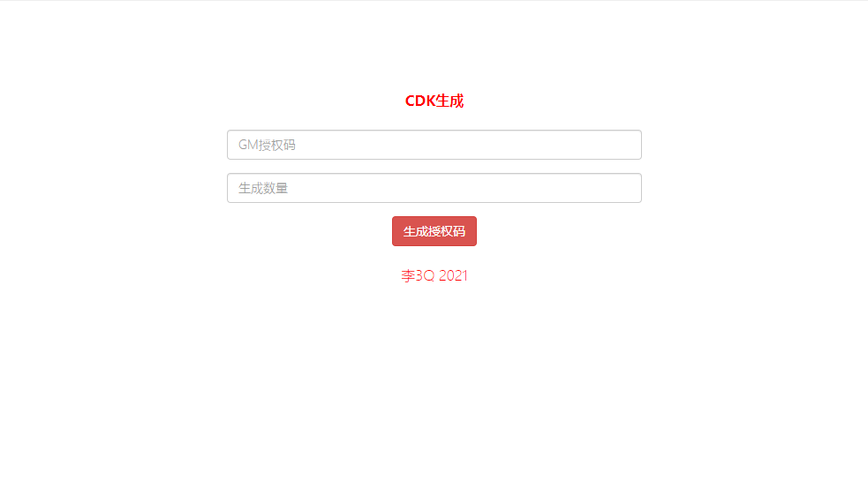Focus the field labeled 生成数量

(x=434, y=188)
